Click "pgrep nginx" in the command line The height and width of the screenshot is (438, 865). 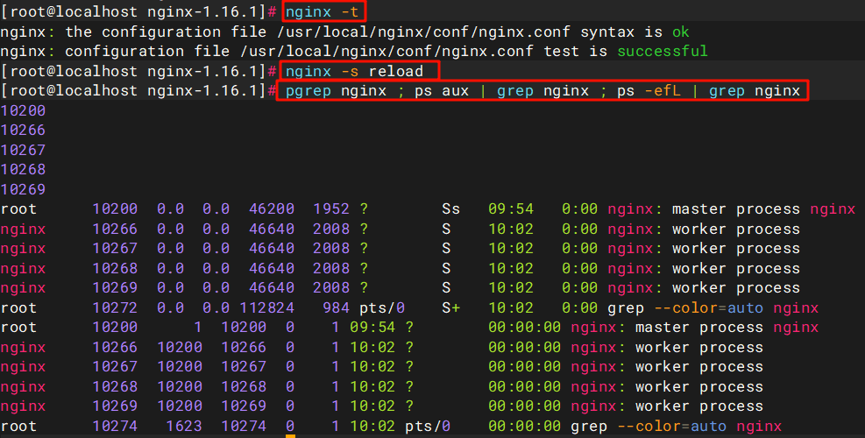pos(336,90)
